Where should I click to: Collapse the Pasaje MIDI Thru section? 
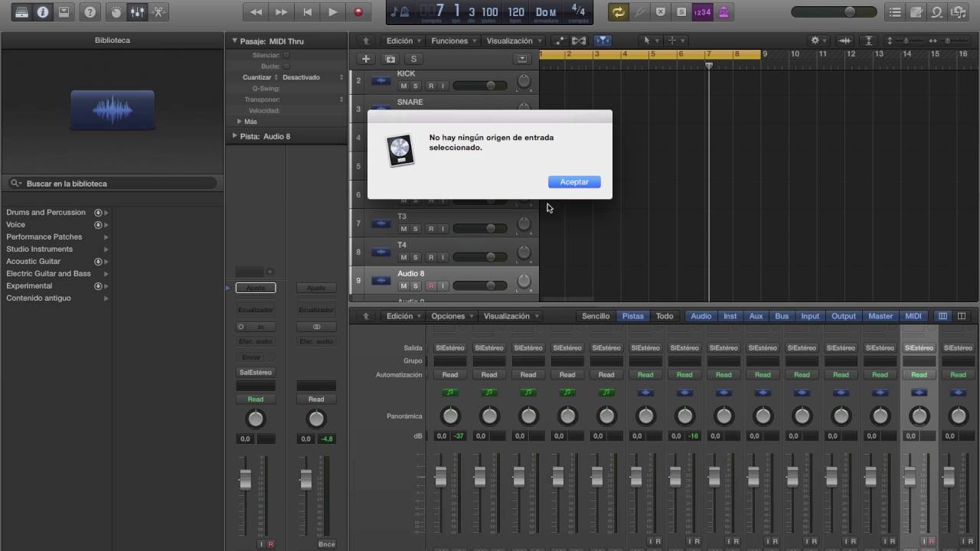pos(235,41)
